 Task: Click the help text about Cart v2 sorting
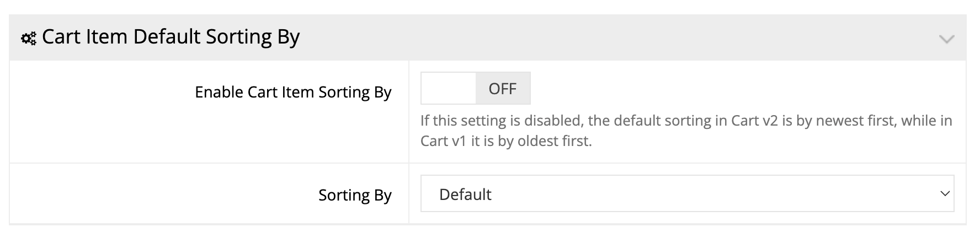(686, 121)
